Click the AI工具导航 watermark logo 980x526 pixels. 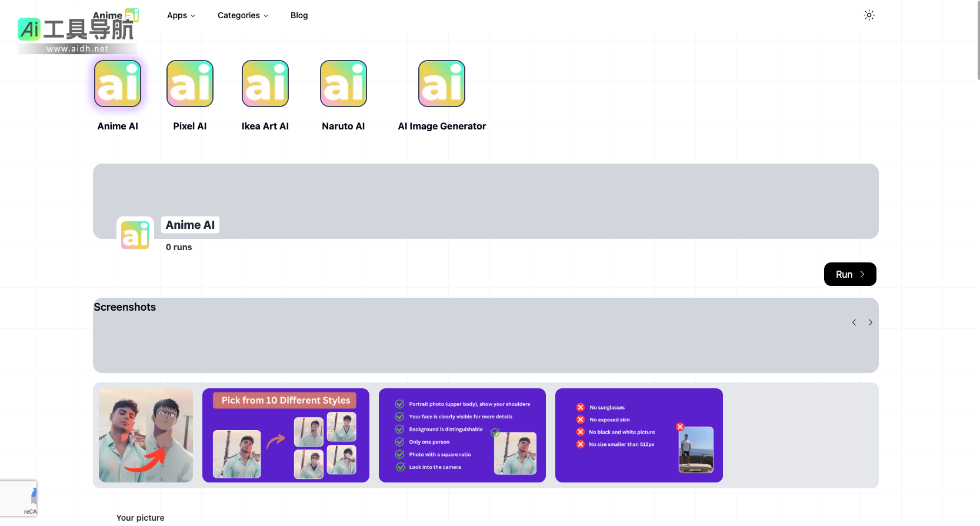click(76, 34)
